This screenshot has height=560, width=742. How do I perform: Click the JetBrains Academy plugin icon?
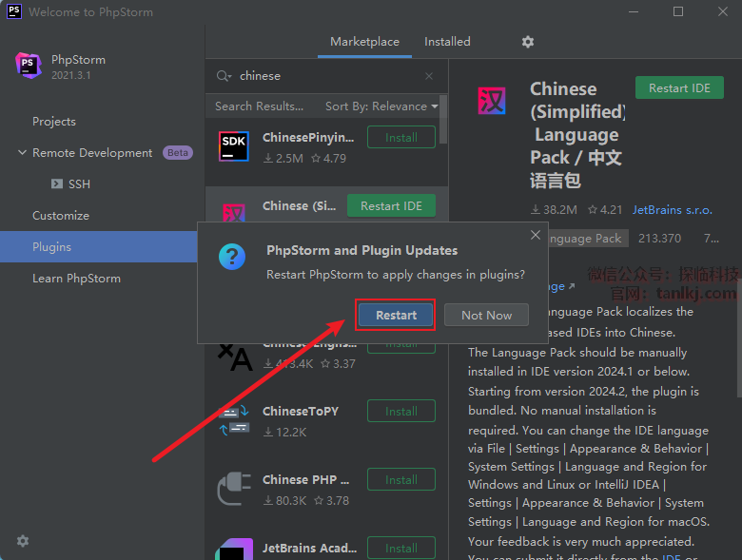pyautogui.click(x=234, y=550)
